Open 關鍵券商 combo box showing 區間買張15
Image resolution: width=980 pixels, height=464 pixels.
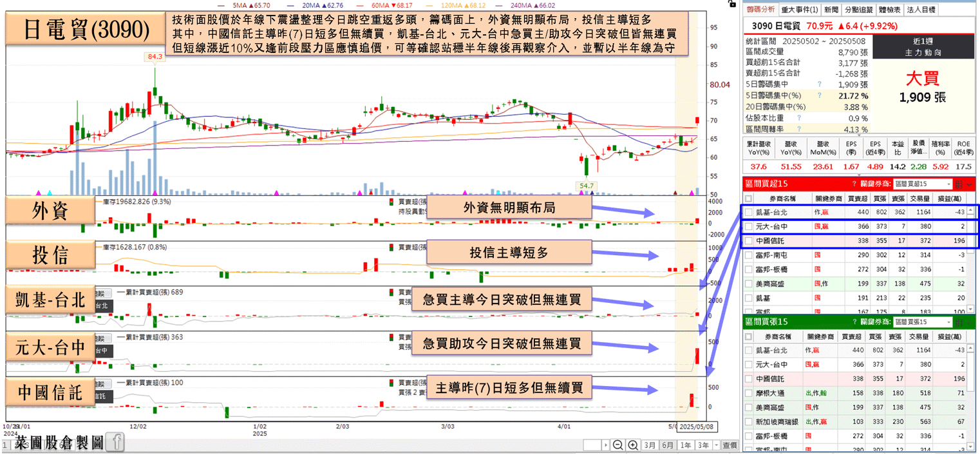point(922,322)
